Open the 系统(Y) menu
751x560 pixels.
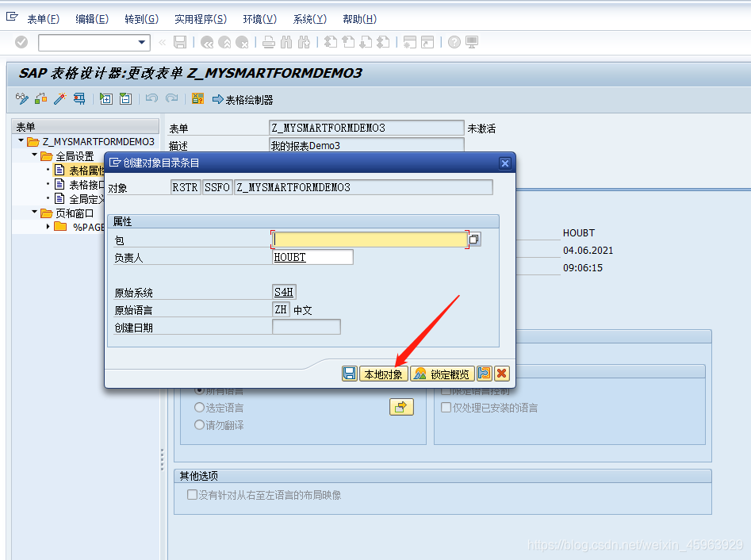[309, 19]
